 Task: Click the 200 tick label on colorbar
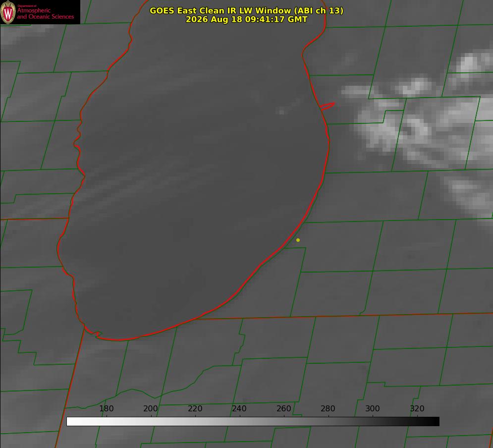coord(151,408)
